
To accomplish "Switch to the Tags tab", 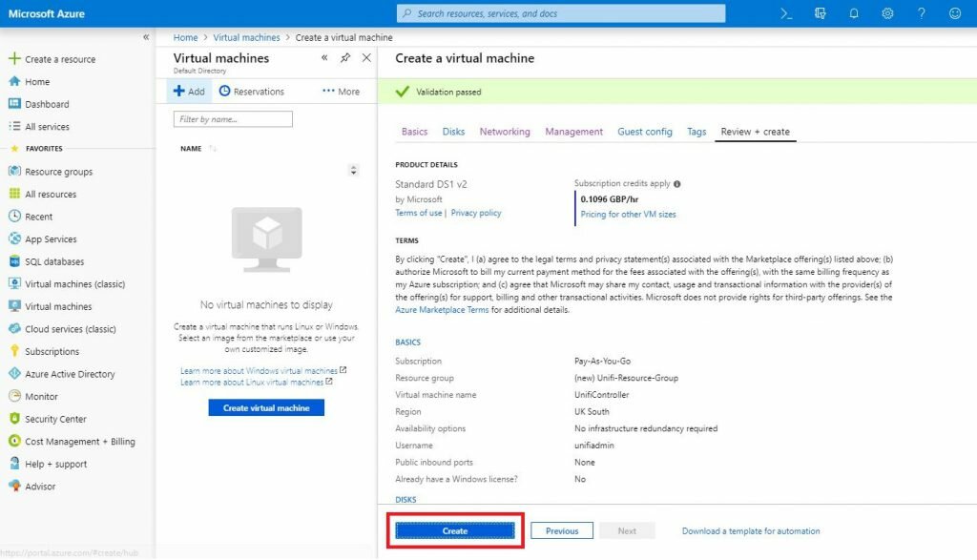I will [696, 132].
